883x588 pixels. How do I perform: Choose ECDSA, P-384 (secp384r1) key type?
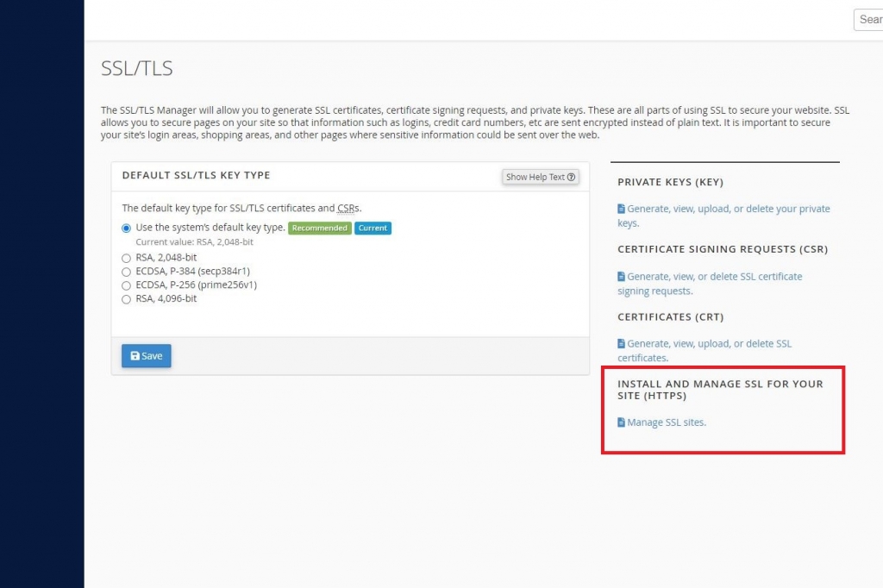[126, 272]
